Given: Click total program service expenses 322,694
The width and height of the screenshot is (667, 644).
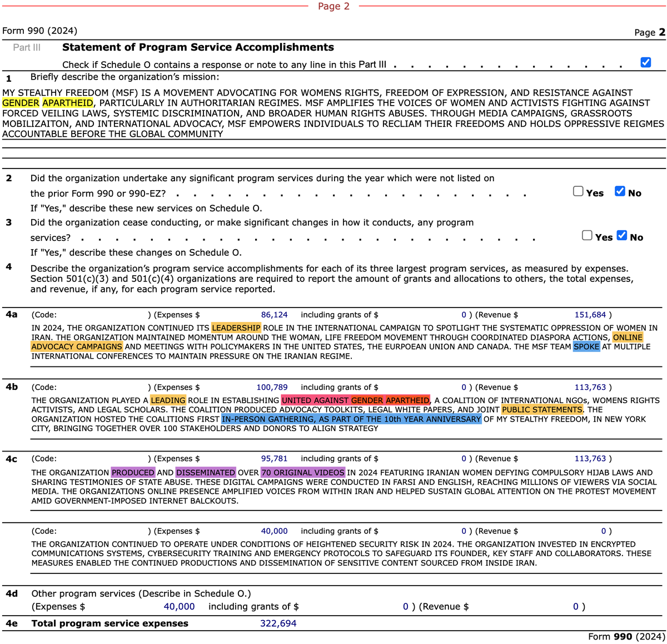Looking at the screenshot, I should coord(278,623).
